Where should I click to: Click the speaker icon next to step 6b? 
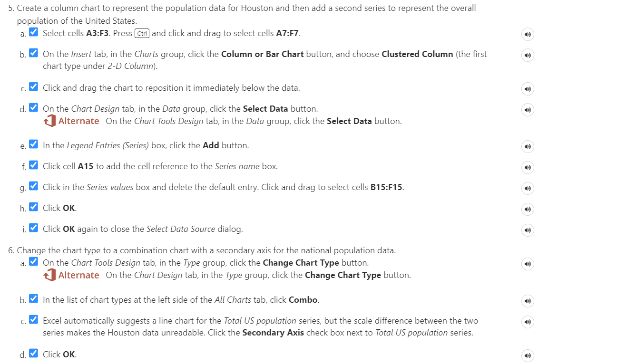tap(527, 301)
